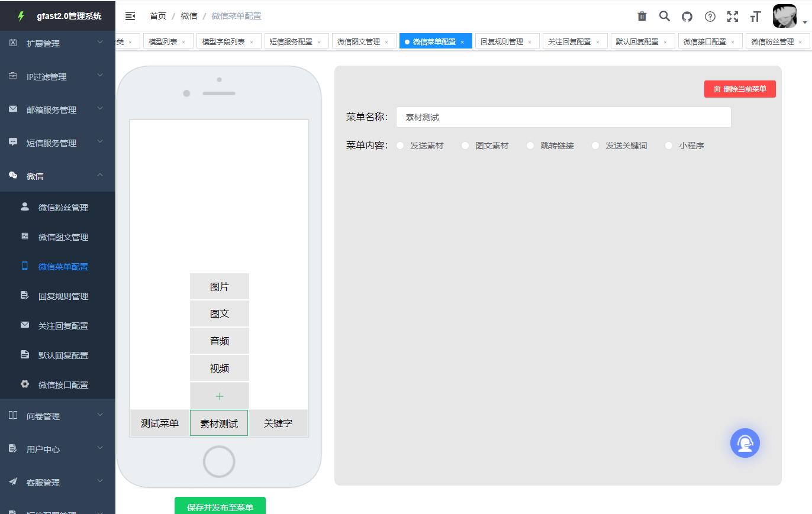Select the 发送素材 radio option
812x514 pixels.
pyautogui.click(x=400, y=146)
